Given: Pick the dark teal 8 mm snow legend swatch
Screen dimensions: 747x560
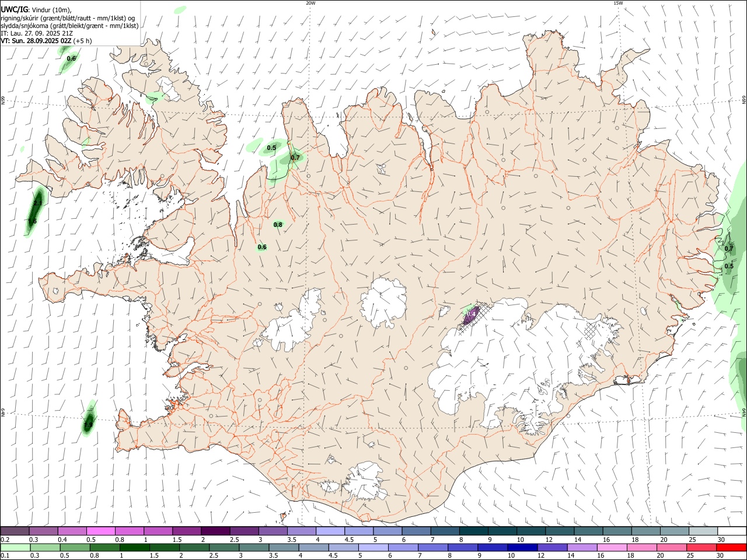Looking at the screenshot, I should [473, 531].
